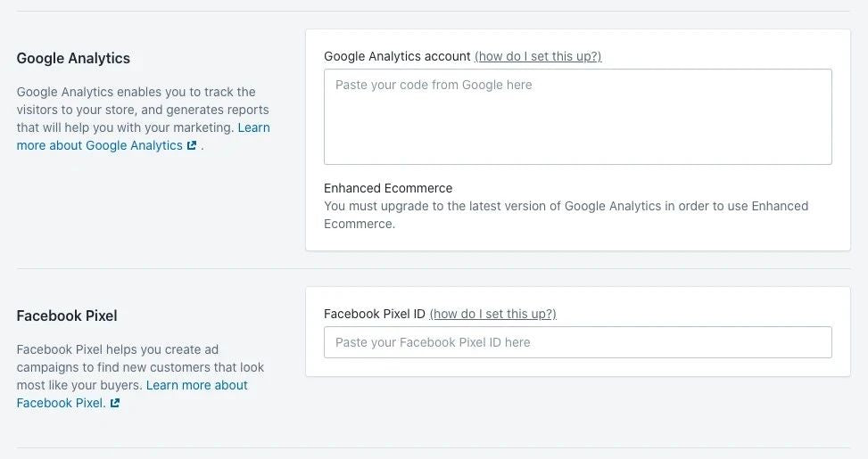
Task: Click the "Google Analytics account" field label
Action: (x=397, y=56)
